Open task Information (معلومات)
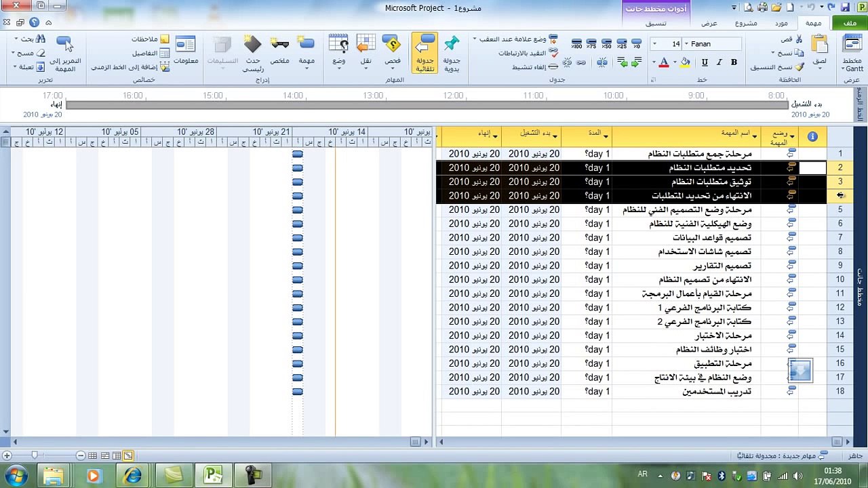868x488 pixels. click(186, 50)
